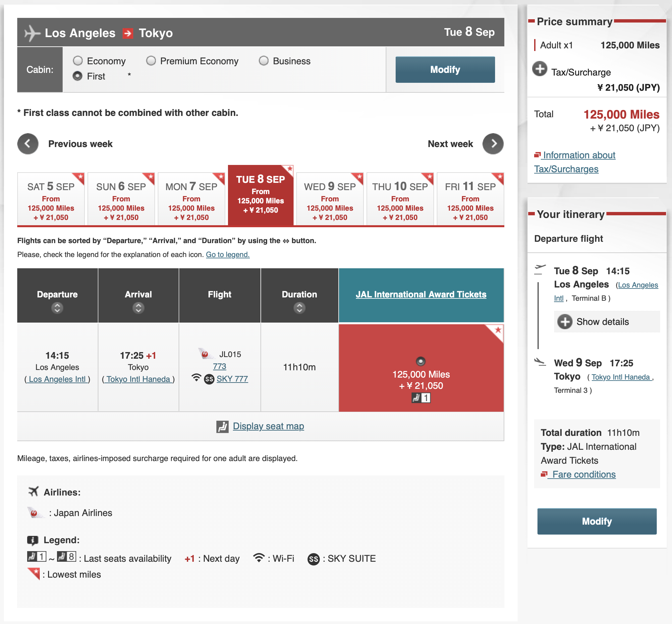Click the '17:25 +1' arrival time in flight row
This screenshot has height=624, width=672.
(138, 356)
